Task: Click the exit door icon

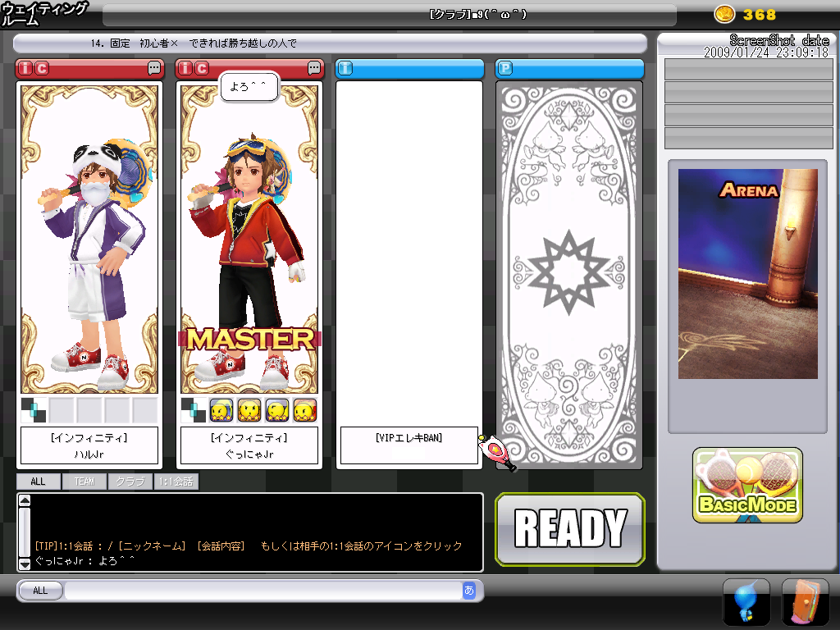Action: [x=805, y=602]
